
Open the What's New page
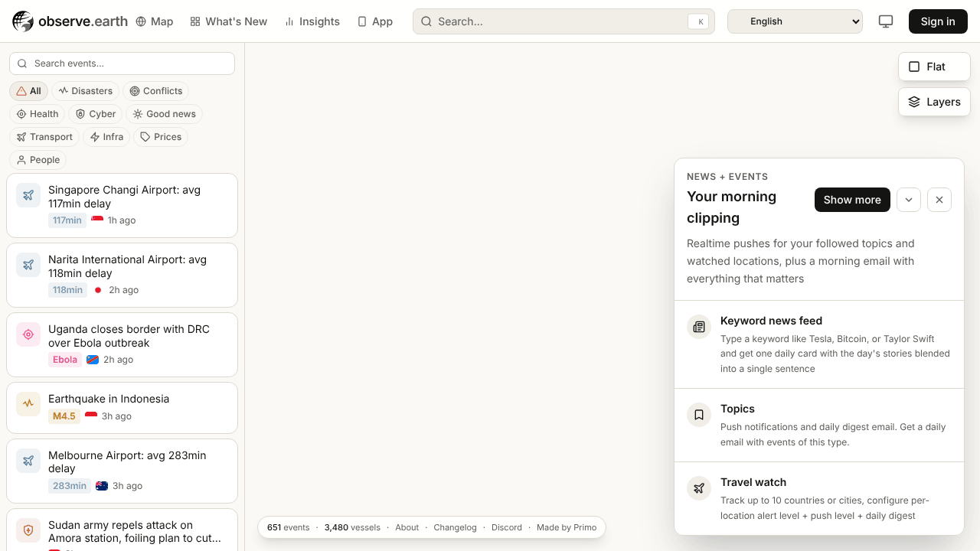click(x=229, y=21)
